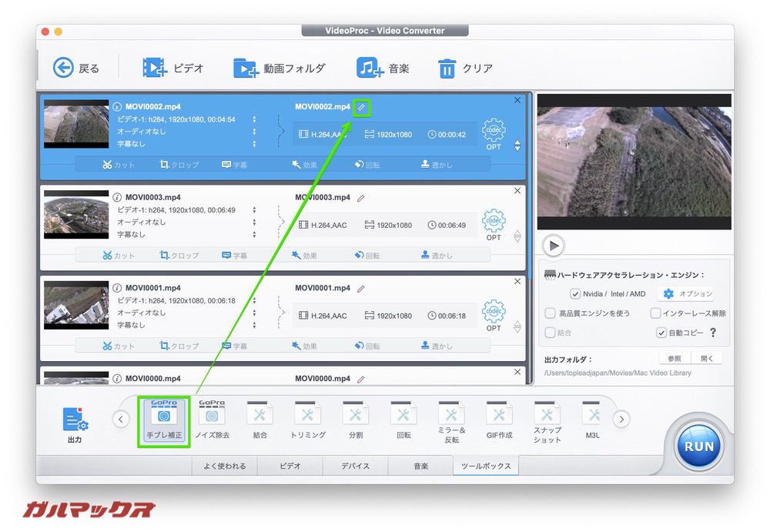Choose the トリミング trim tool
This screenshot has width=770, height=532.
click(x=307, y=416)
